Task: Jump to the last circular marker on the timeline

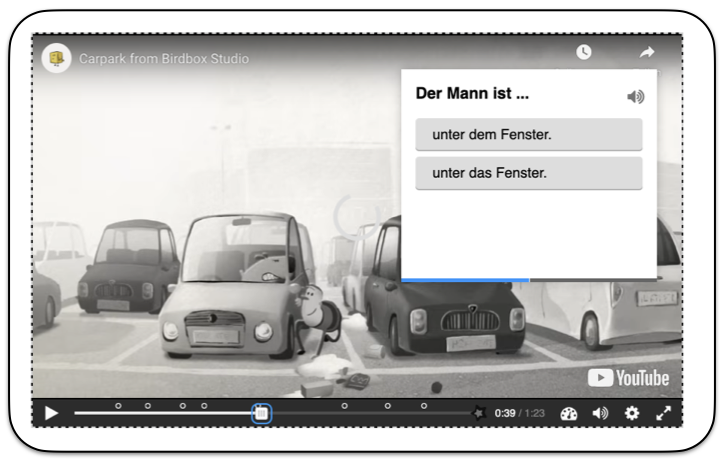Action: pos(424,406)
